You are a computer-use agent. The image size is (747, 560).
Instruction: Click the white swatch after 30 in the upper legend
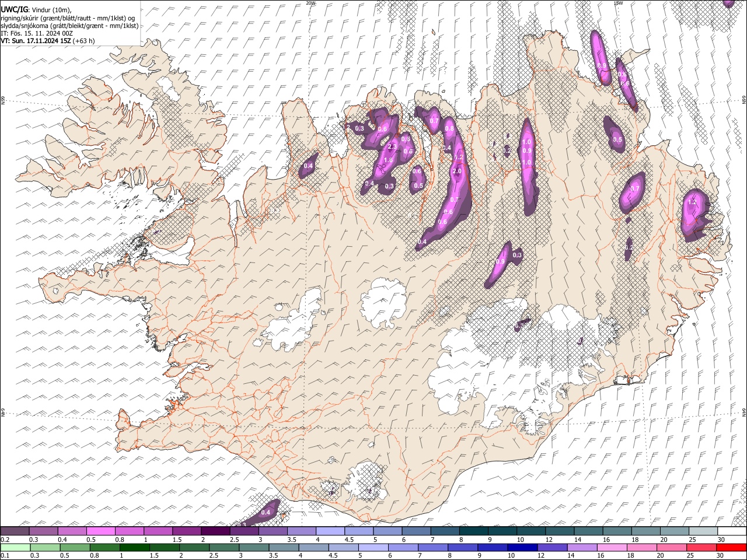click(732, 531)
